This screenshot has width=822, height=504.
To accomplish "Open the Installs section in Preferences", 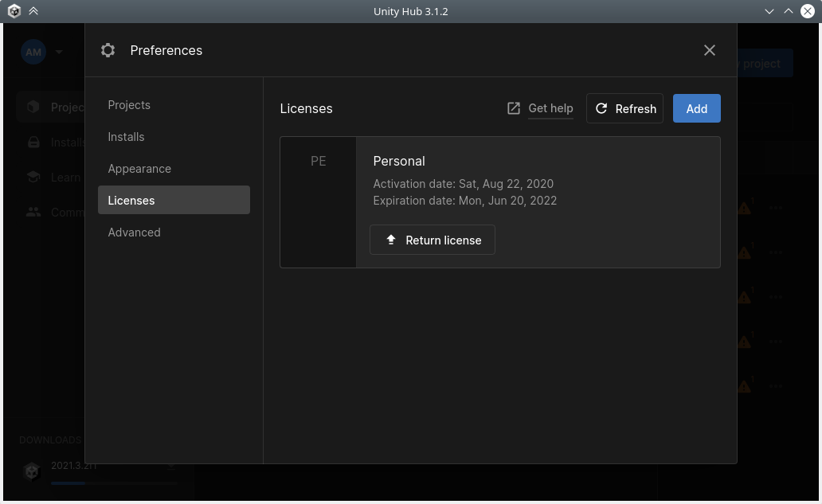I will pyautogui.click(x=126, y=137).
